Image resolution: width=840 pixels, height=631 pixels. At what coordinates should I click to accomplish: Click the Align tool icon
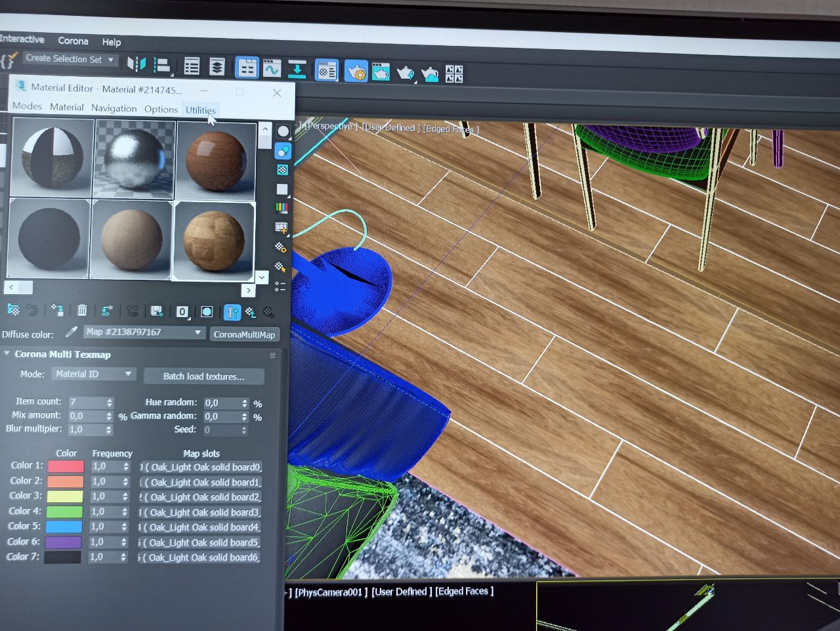coord(161,65)
